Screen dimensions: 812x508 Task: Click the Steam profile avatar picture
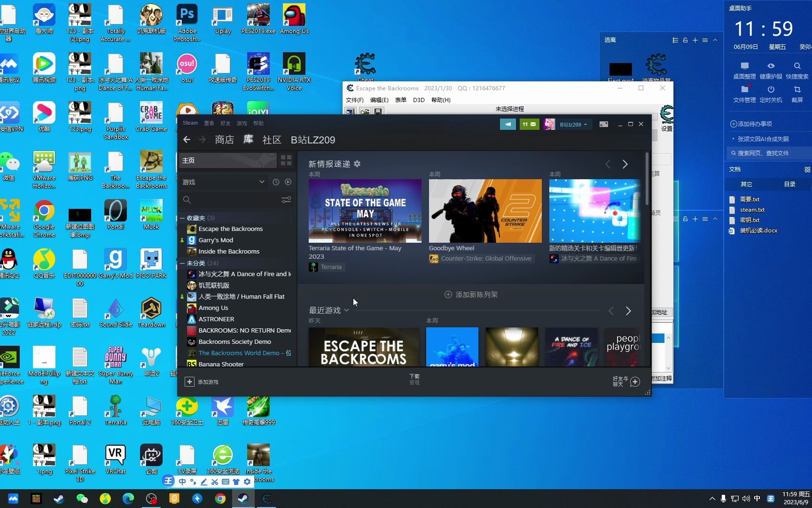point(549,124)
